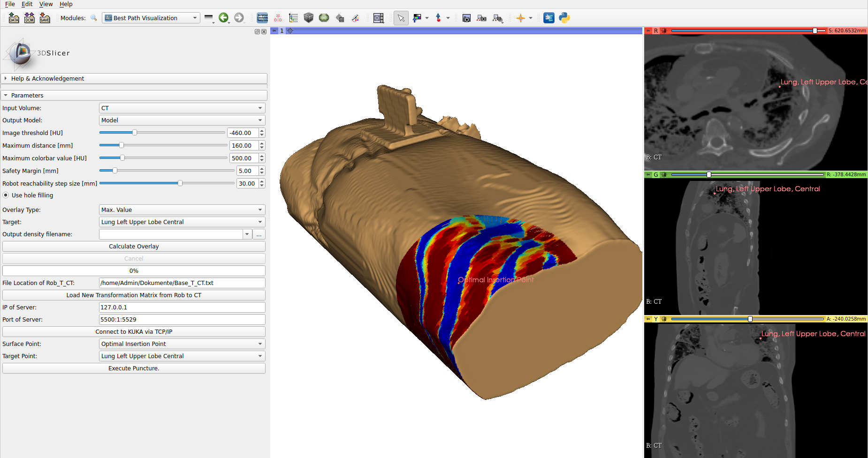Open the Overlay Type dropdown
Image resolution: width=868 pixels, height=458 pixels.
pos(182,210)
